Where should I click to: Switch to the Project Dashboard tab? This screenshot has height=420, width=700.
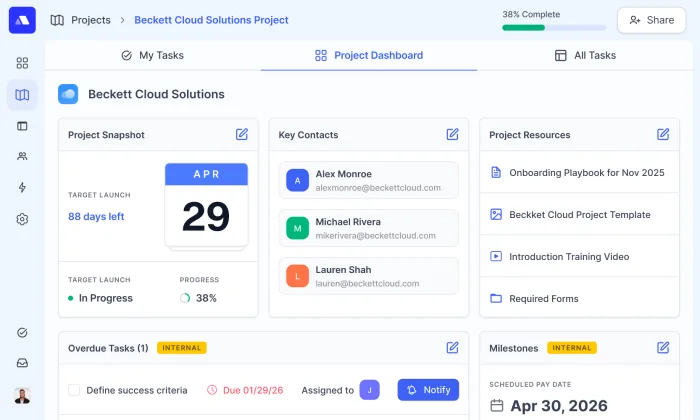(x=369, y=55)
